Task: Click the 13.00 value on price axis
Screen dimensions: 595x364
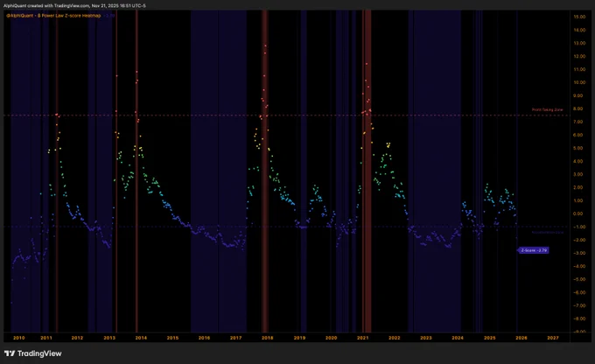Action: (x=579, y=43)
